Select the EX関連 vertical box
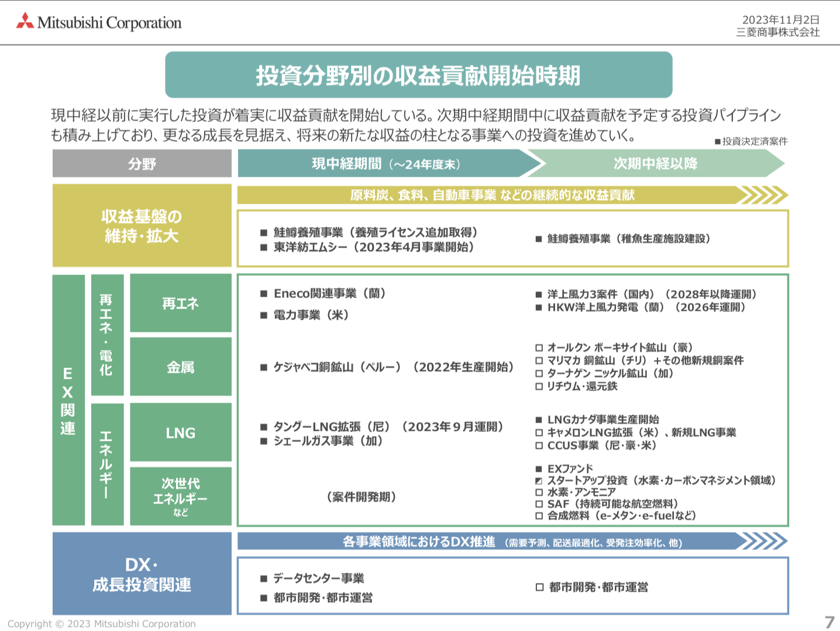Screen dimensions: 840x631 pyautogui.click(x=68, y=400)
